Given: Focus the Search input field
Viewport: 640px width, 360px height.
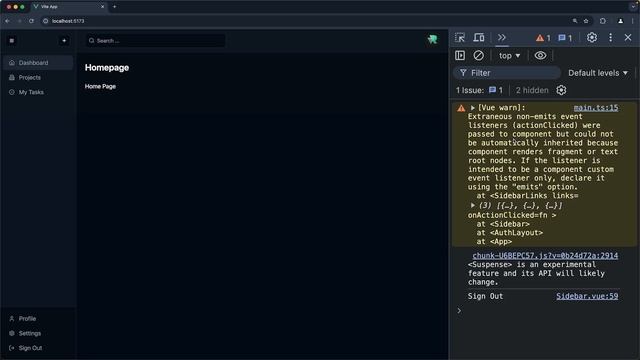Looking at the screenshot, I should pyautogui.click(x=155, y=40).
